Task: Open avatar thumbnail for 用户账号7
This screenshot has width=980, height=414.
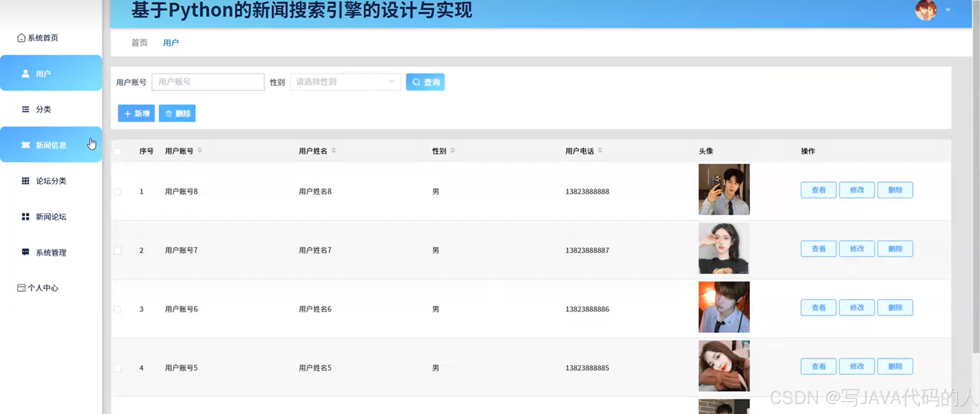Action: (x=724, y=248)
